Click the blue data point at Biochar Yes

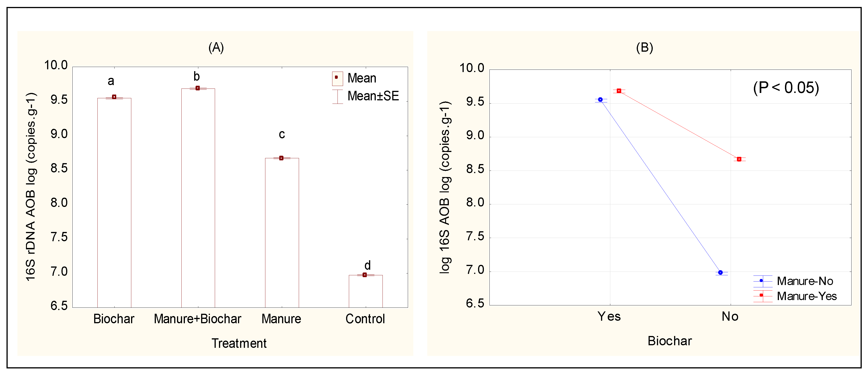[601, 100]
